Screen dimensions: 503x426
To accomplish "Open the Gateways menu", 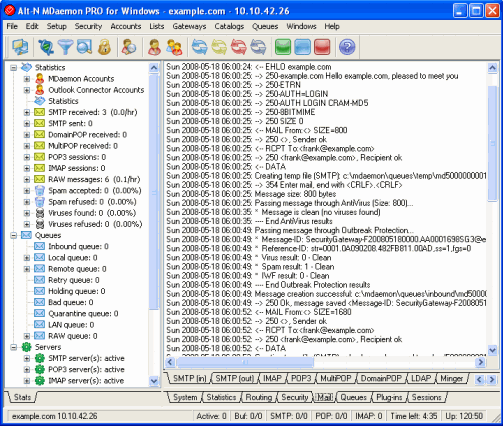I will point(189,26).
